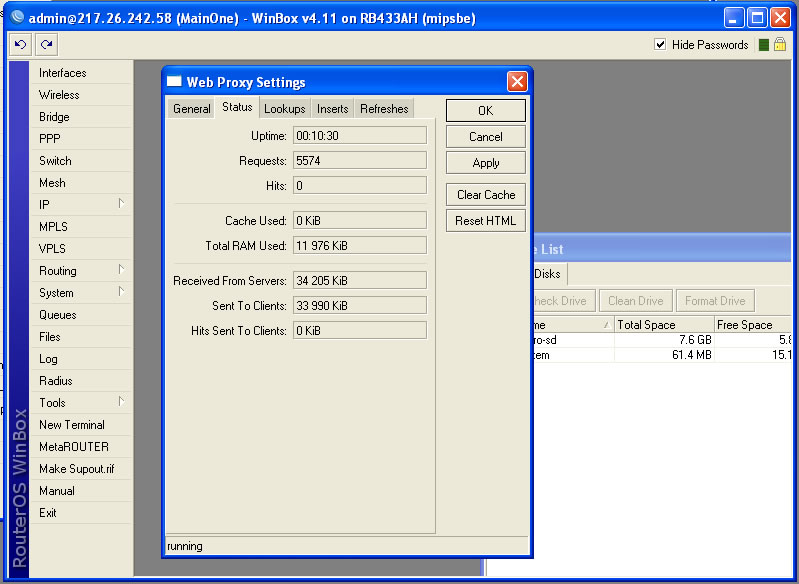
Task: Click the Requests field showing 5574
Action: click(x=360, y=161)
